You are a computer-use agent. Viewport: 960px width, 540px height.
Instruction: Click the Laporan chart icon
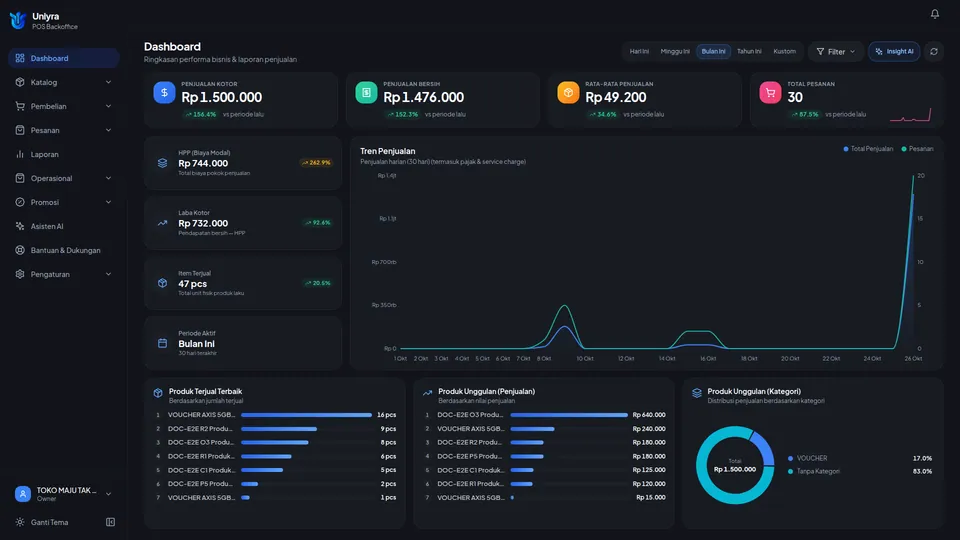coord(20,154)
